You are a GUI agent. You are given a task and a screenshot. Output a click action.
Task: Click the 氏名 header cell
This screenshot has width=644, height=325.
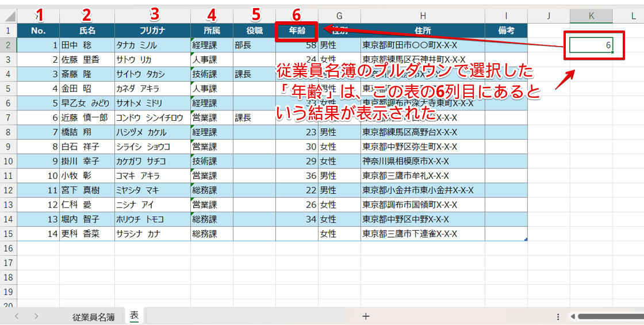(x=87, y=30)
